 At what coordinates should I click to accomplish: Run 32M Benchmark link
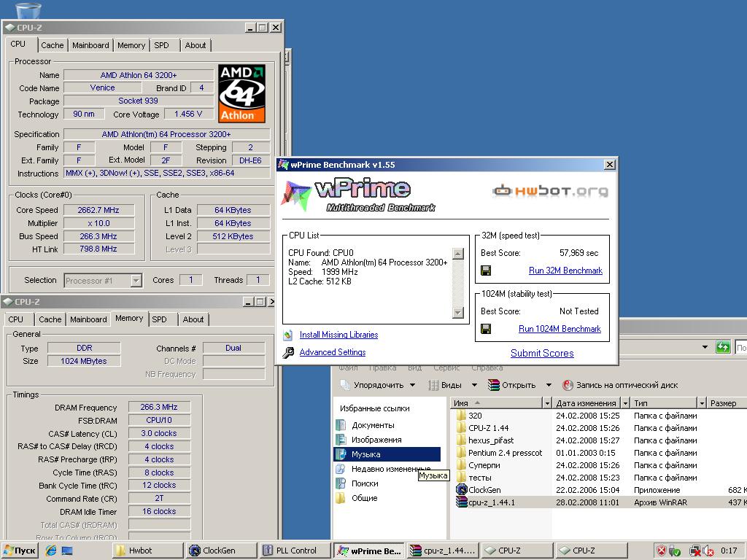pos(565,271)
